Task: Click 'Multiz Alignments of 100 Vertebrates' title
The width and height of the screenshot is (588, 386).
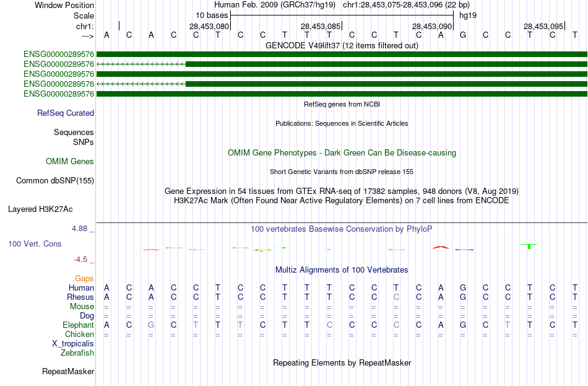Action: click(x=342, y=270)
